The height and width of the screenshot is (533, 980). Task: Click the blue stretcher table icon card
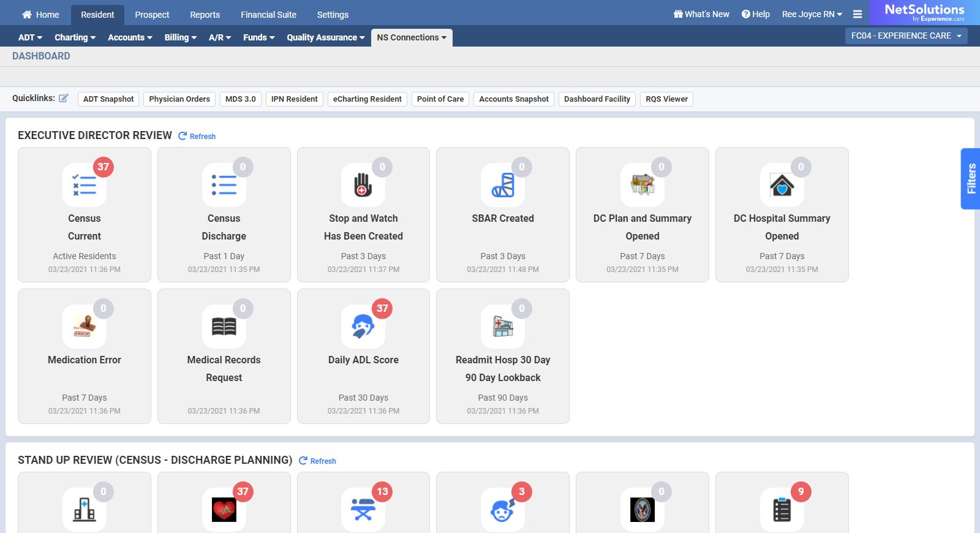click(363, 510)
